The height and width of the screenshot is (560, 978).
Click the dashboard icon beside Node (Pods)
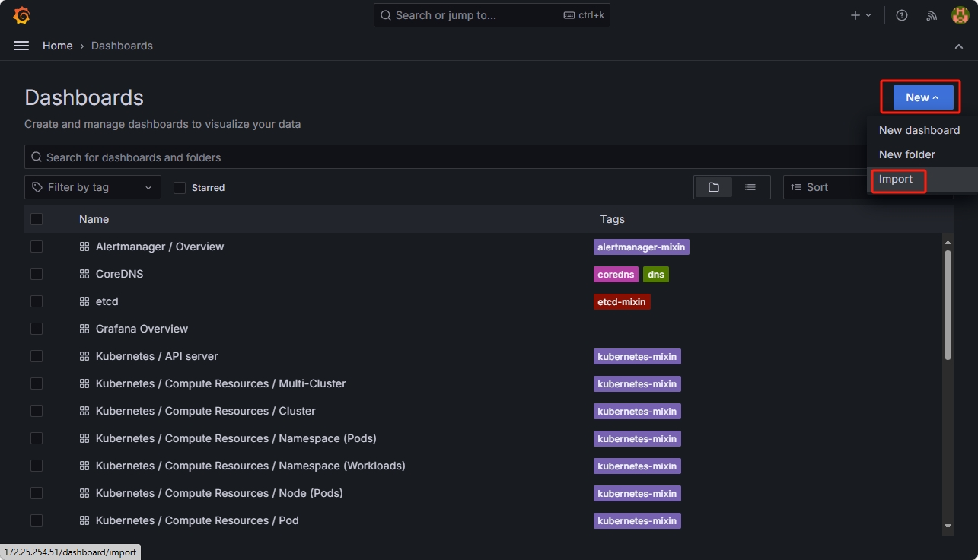[84, 493]
